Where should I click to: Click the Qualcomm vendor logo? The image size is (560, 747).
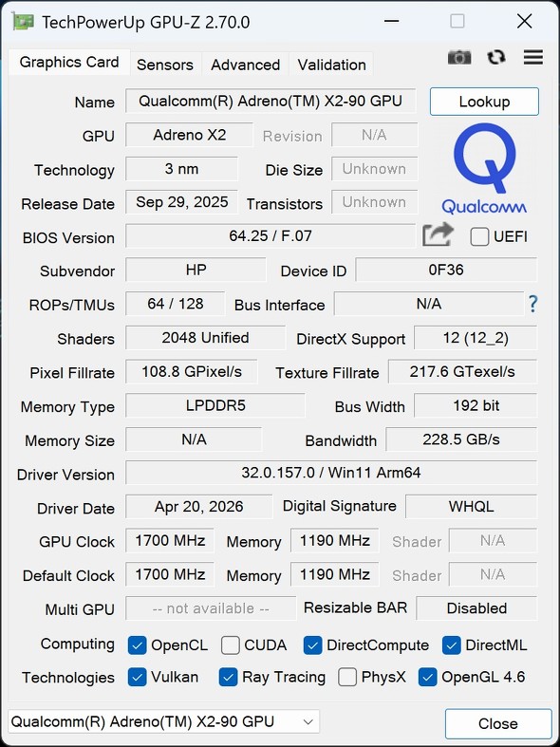[484, 169]
